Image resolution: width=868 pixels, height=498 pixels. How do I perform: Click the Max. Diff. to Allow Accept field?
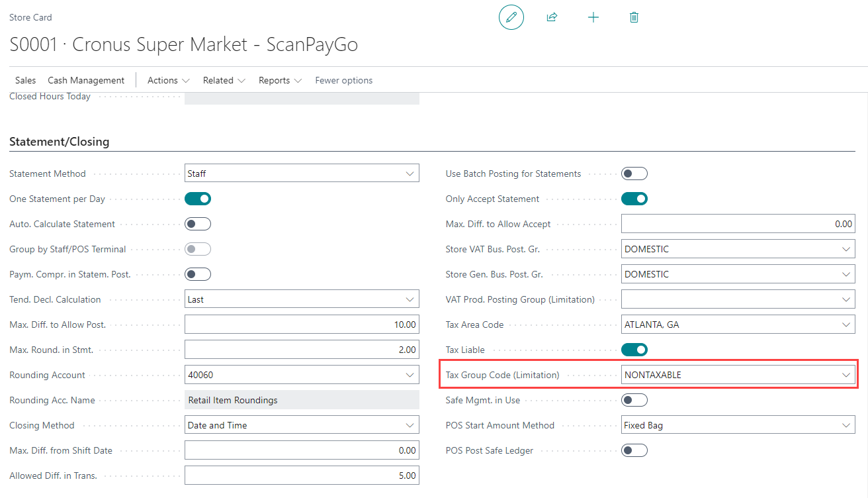click(x=738, y=224)
